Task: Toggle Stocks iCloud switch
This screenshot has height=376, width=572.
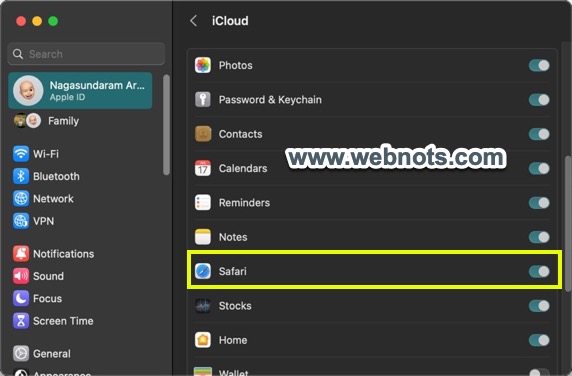Action: (x=539, y=306)
